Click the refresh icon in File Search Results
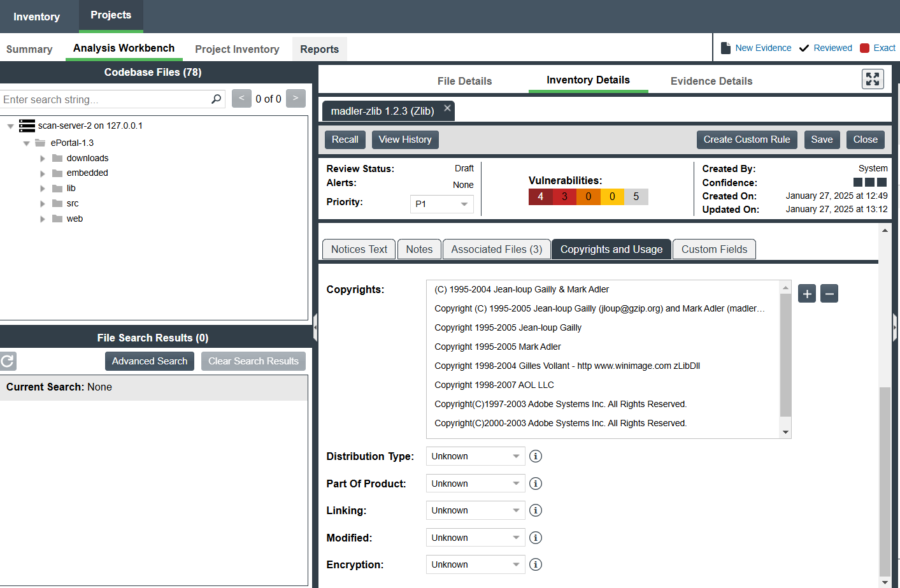Screen dimensions: 900x588 [8, 361]
